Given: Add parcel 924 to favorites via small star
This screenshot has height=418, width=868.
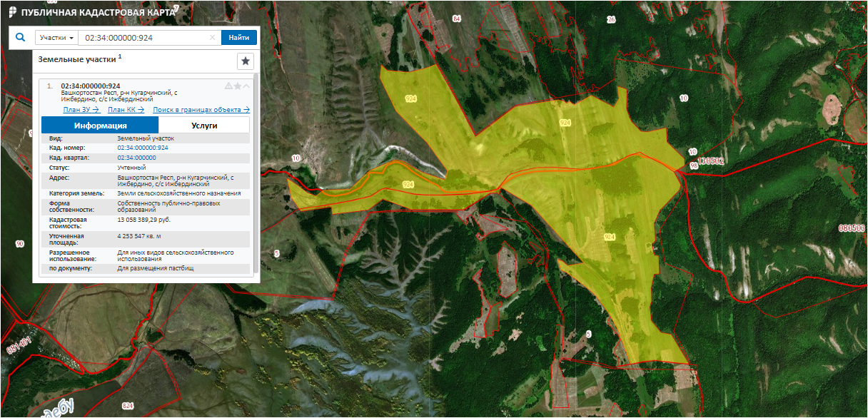Looking at the screenshot, I should point(238,86).
